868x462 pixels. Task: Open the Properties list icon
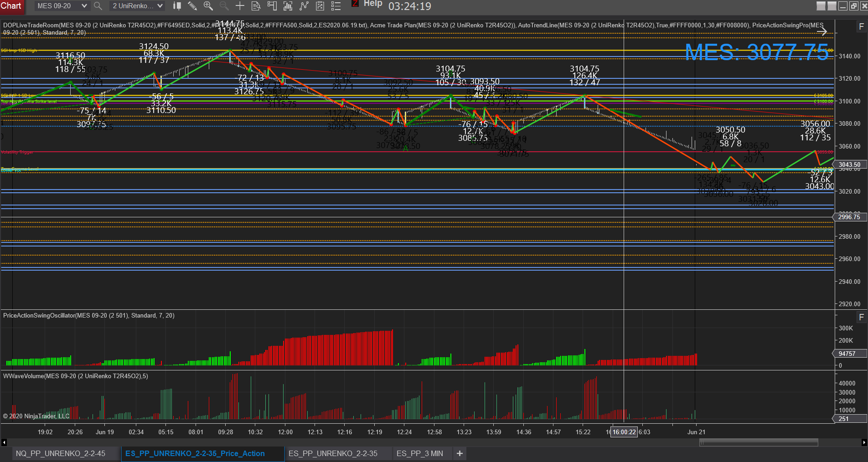point(336,6)
